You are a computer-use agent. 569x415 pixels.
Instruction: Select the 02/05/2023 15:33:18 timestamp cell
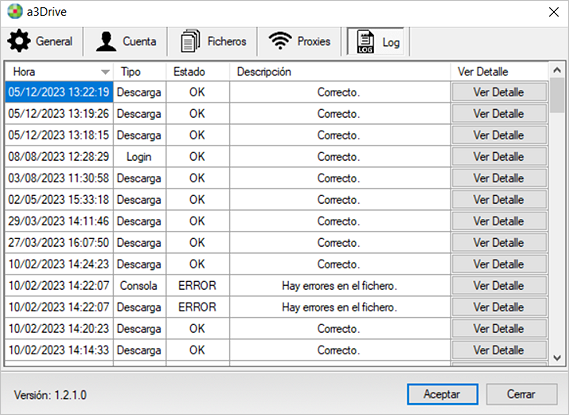pos(59,200)
